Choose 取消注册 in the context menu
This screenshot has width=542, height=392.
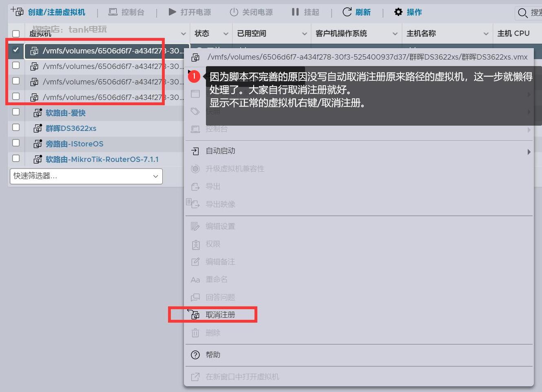pyautogui.click(x=220, y=315)
